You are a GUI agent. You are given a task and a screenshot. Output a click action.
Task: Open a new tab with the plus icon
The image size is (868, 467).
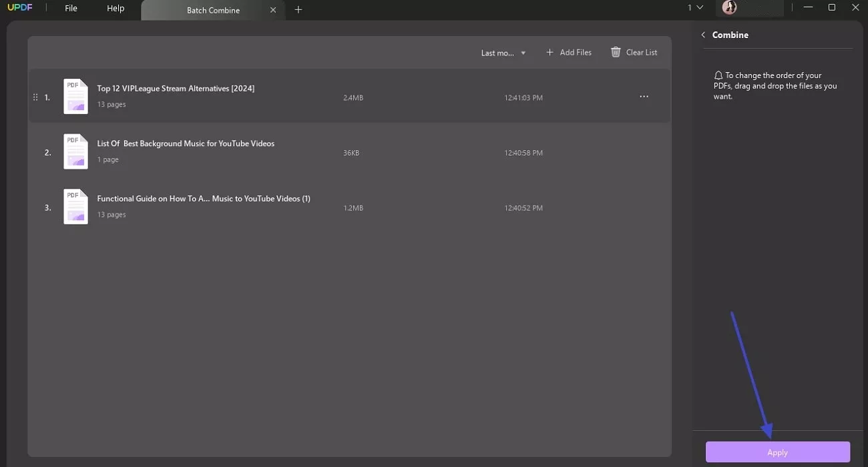pos(298,10)
